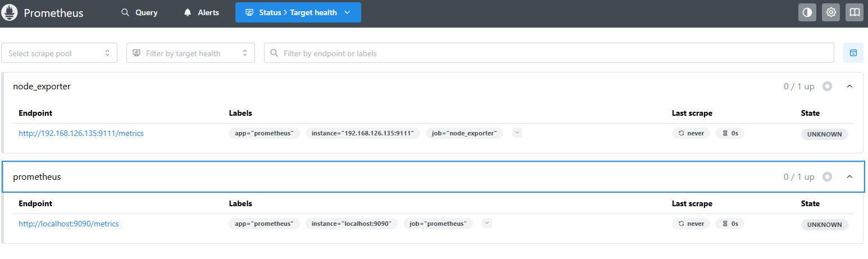Viewport: 868px width, 259px height.
Task: Open the Select scrape pool dropdown
Action: [59, 53]
